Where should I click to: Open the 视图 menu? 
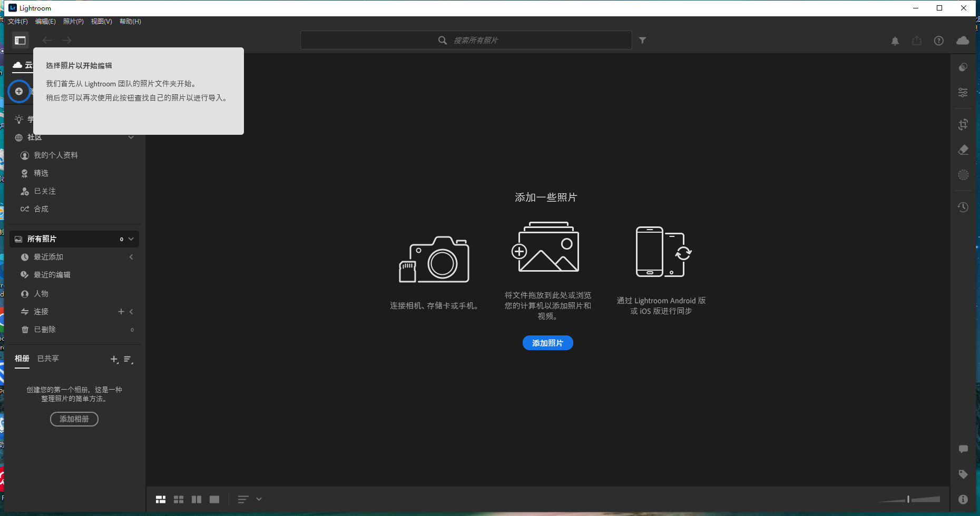(101, 22)
